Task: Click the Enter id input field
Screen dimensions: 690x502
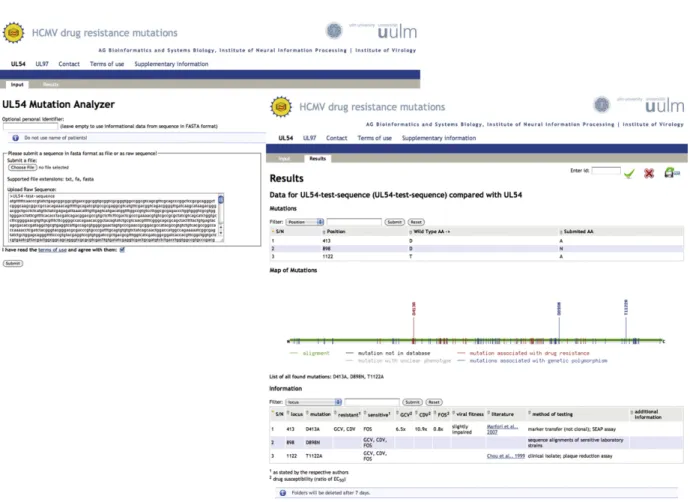Action: (606, 171)
